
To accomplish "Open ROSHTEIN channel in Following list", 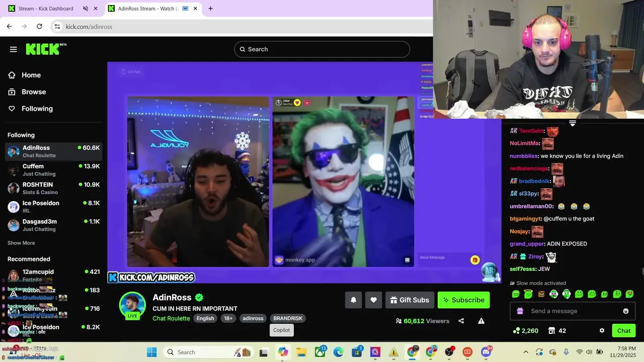I will (53, 188).
